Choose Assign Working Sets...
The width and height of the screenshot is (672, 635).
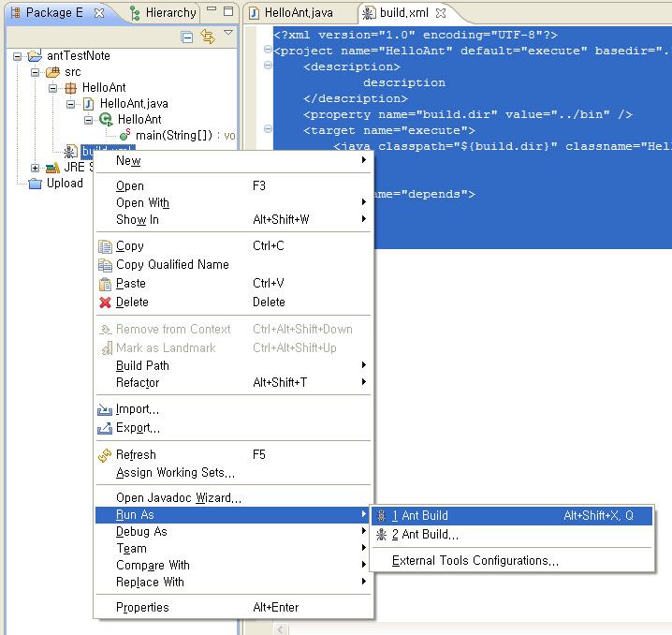(x=234, y=473)
